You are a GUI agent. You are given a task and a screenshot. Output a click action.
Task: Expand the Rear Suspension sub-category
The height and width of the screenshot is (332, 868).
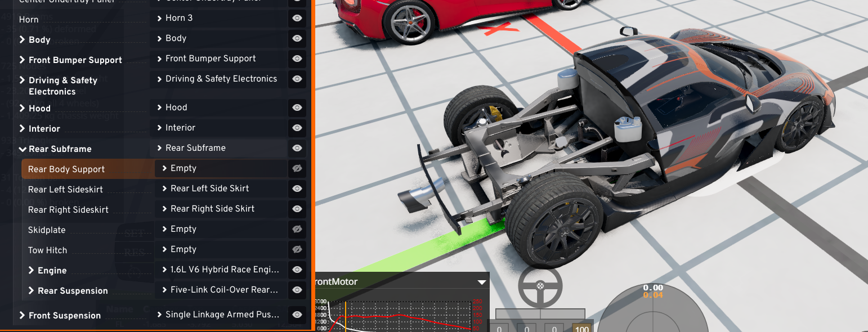(x=32, y=291)
